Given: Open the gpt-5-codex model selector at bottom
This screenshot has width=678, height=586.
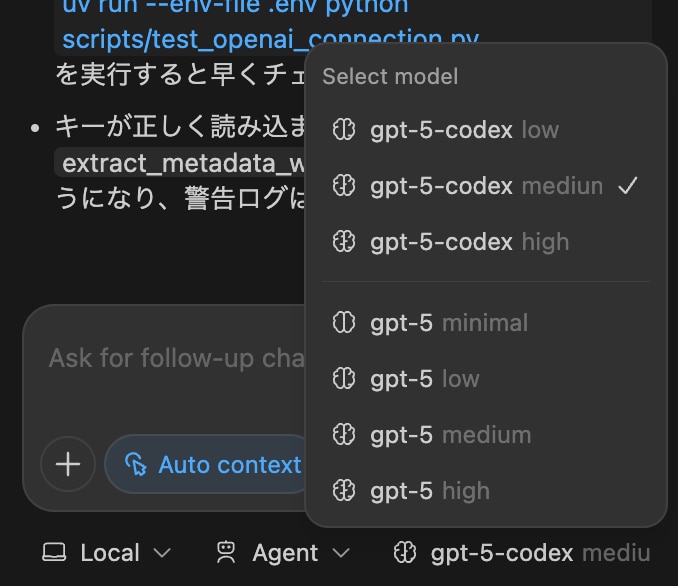Looking at the screenshot, I should (x=522, y=553).
